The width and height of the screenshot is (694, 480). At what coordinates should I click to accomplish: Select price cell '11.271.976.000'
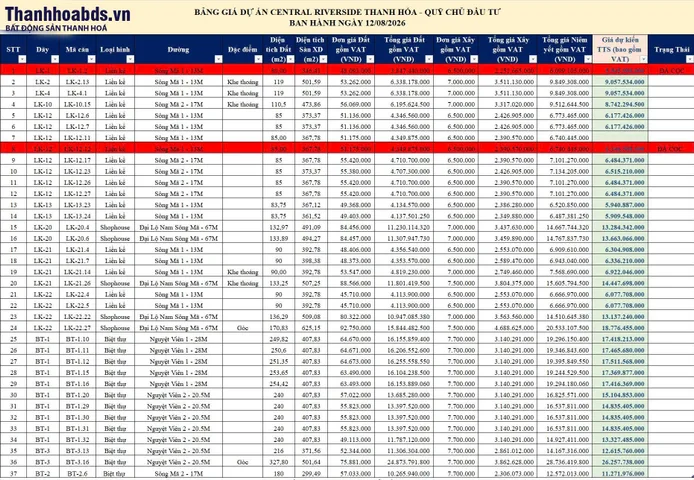tap(621, 473)
